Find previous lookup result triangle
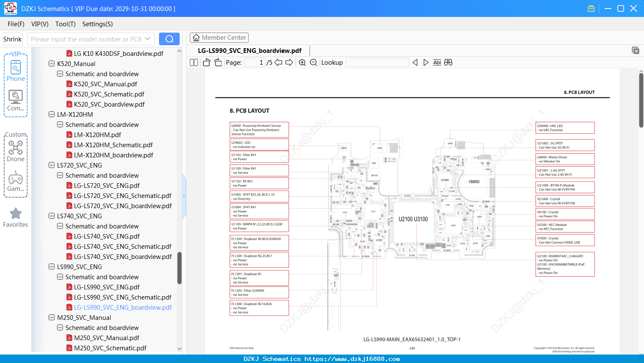Screen dimensions: 644x363 [x=415, y=63]
